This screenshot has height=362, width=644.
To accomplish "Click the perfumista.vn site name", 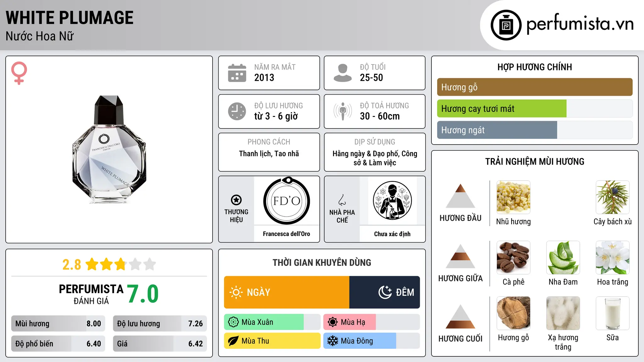I will point(580,24).
